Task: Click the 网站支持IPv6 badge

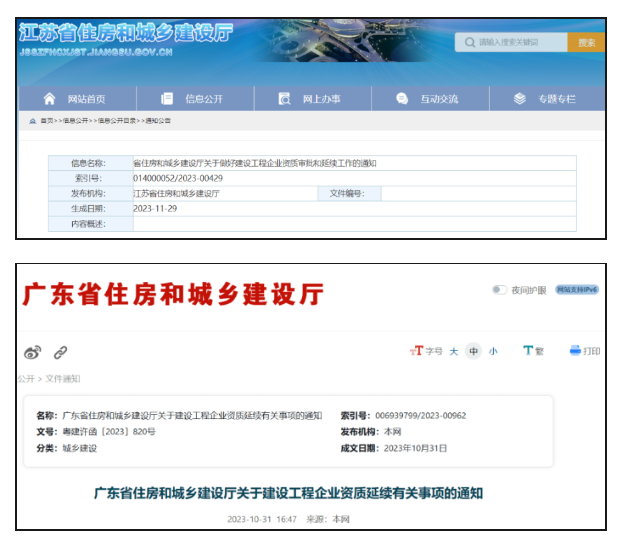Action: point(577,290)
